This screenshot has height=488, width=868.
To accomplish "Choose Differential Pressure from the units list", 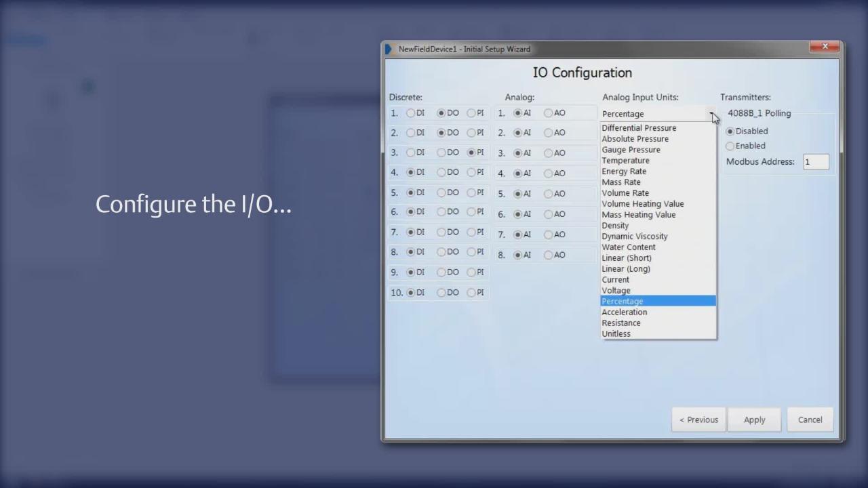I will (639, 128).
